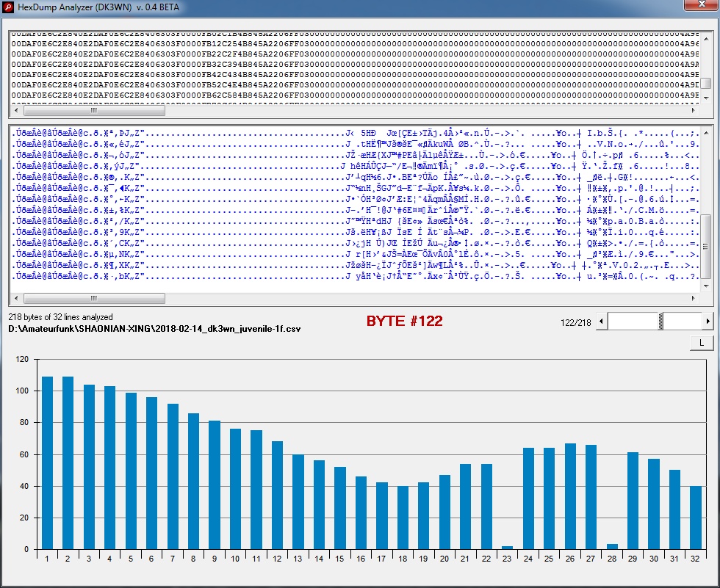
Task: Click the ASCII row containing 9K„Z
Action: [355, 232]
